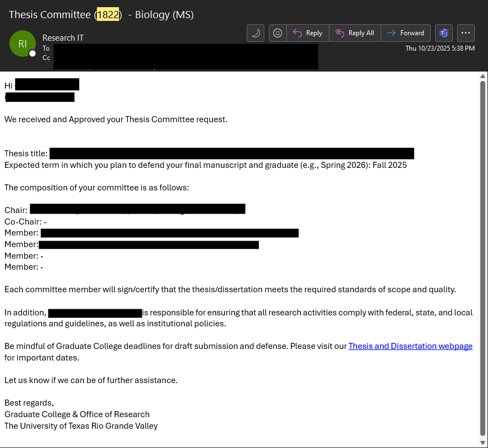The width and height of the screenshot is (488, 448).
Task: Reply All to this email
Action: pos(355,32)
